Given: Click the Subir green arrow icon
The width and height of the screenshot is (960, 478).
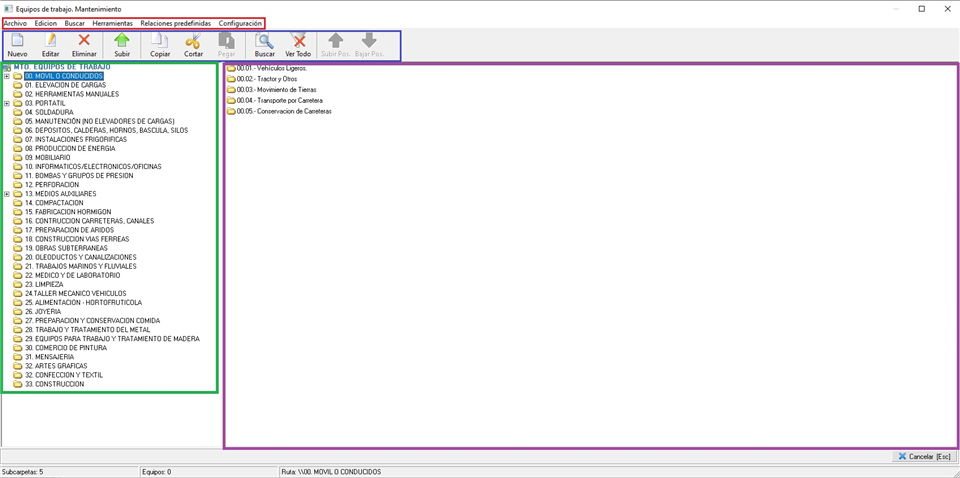Looking at the screenshot, I should point(122,42).
